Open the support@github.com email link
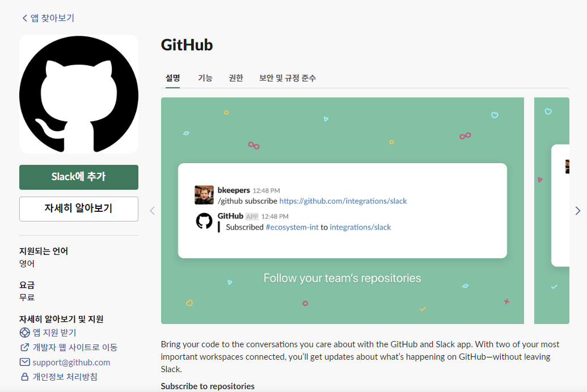The width and height of the screenshot is (587, 392). 71,363
